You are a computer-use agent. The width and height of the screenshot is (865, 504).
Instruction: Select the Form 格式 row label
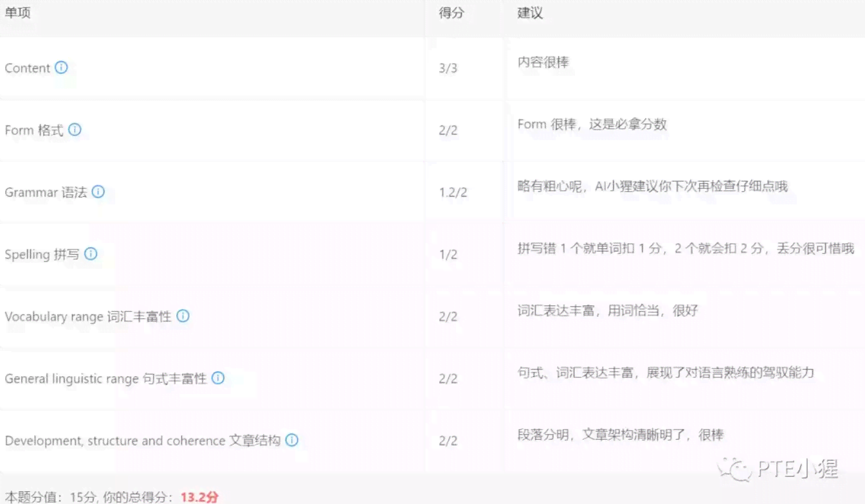[34, 130]
